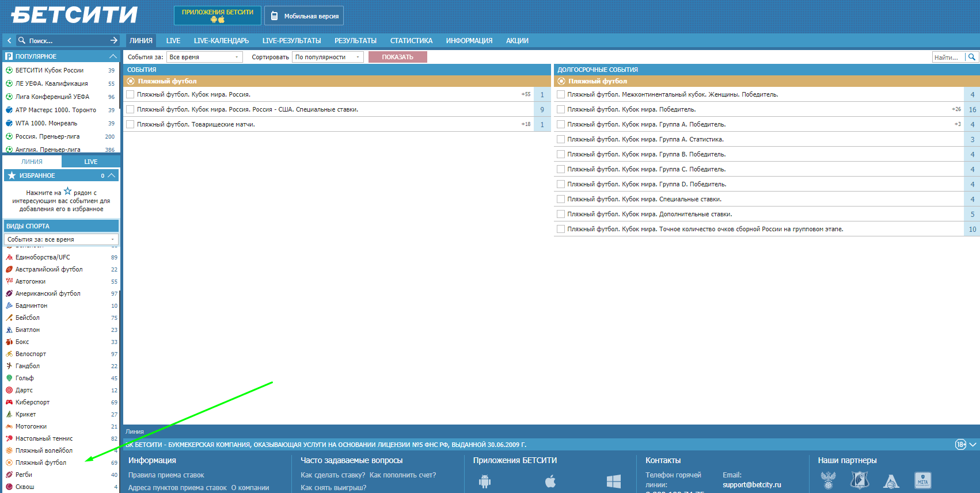The image size is (980, 493).
Task: Collapse the ПОПУЛЯРНОЕ panel chevron
Action: click(113, 56)
